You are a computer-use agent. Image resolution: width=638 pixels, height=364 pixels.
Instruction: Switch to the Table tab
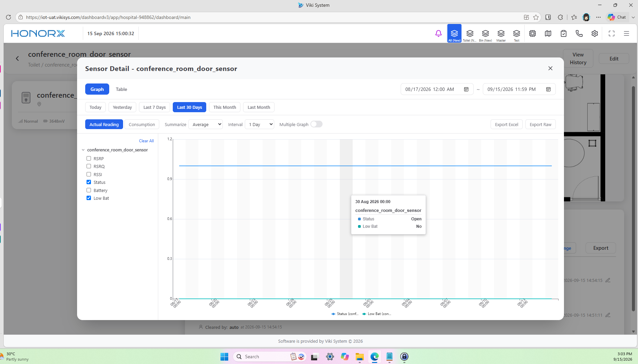[x=121, y=89]
